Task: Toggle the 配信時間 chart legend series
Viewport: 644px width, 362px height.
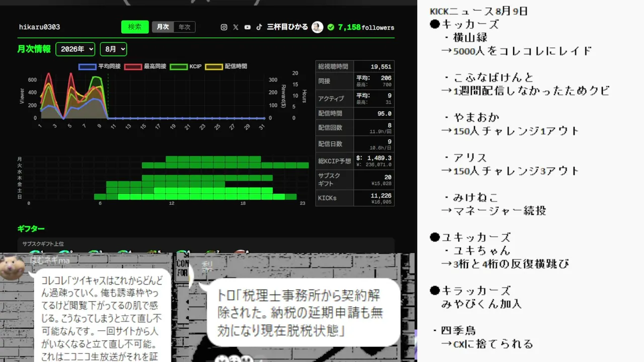Action: 226,66
